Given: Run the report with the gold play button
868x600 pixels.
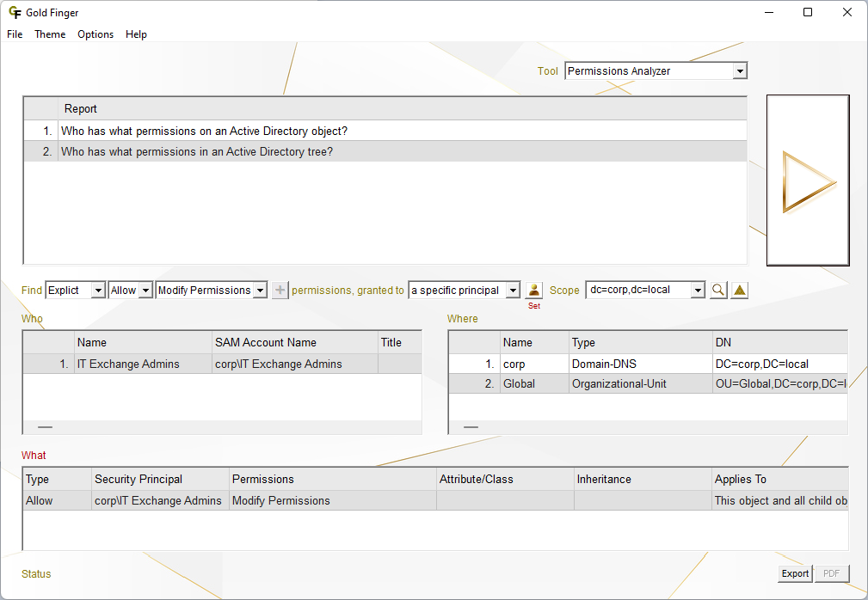Looking at the screenshot, I should point(808,181).
